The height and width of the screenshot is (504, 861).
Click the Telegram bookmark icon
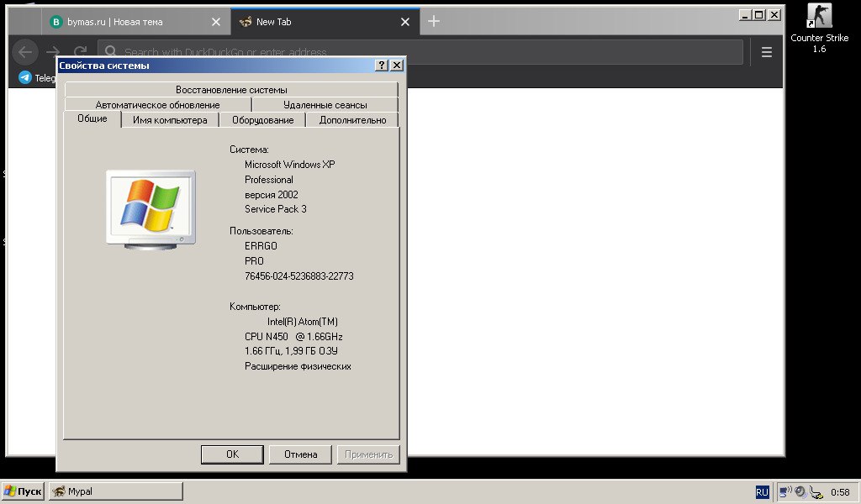(x=25, y=77)
